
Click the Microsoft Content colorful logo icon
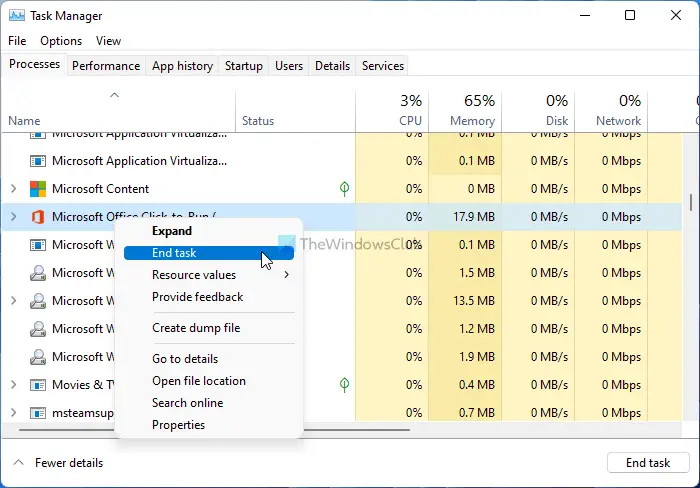coord(38,189)
